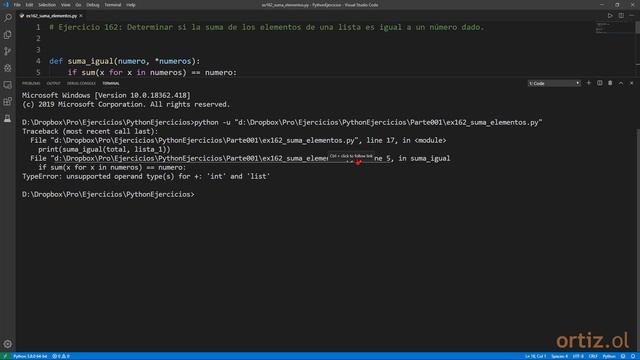
Task: Select the Terminal panel tab
Action: (x=111, y=83)
